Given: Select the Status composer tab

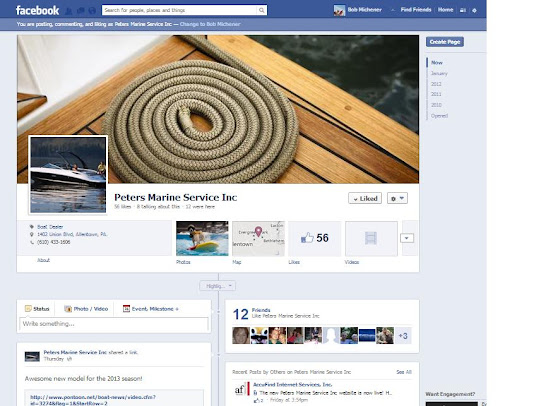Looking at the screenshot, I should pos(37,309).
